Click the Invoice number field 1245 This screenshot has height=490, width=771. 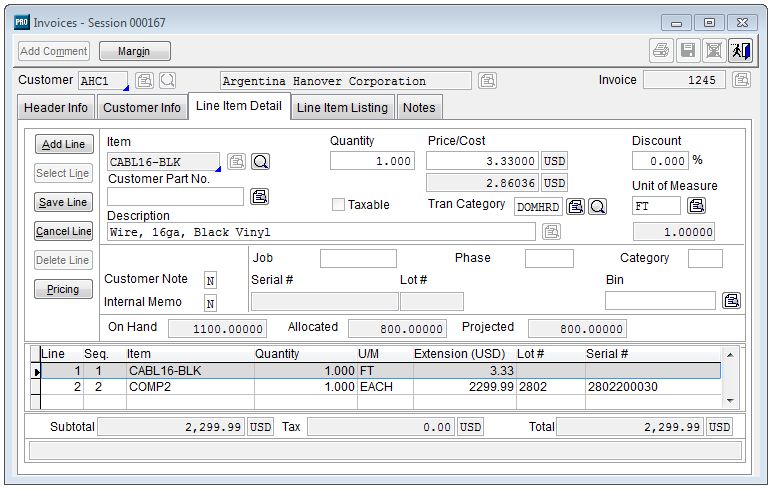[x=684, y=80]
